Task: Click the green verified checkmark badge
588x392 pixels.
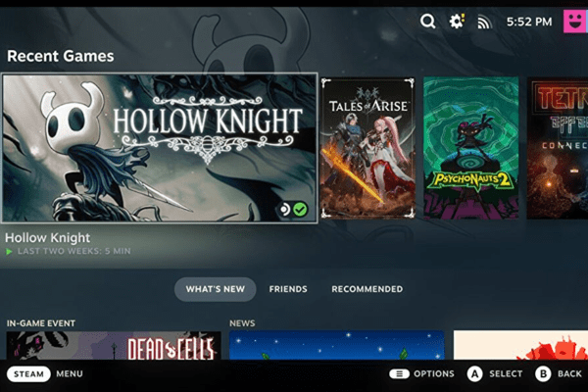Action: point(300,210)
